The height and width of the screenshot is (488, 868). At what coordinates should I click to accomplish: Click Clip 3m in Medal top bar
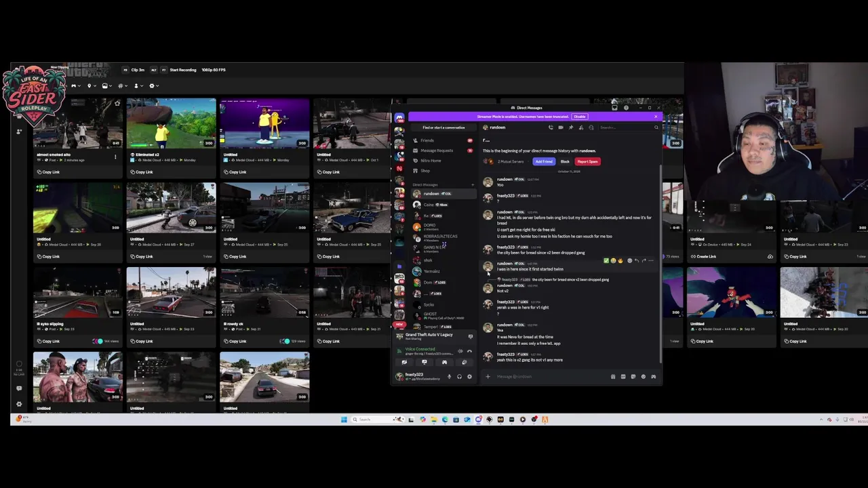138,70
